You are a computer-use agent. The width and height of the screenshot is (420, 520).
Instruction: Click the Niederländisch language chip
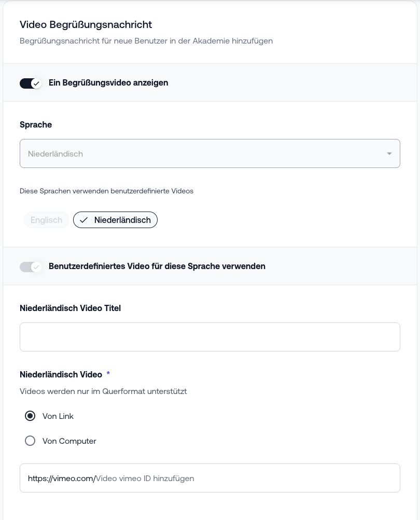tap(122, 220)
